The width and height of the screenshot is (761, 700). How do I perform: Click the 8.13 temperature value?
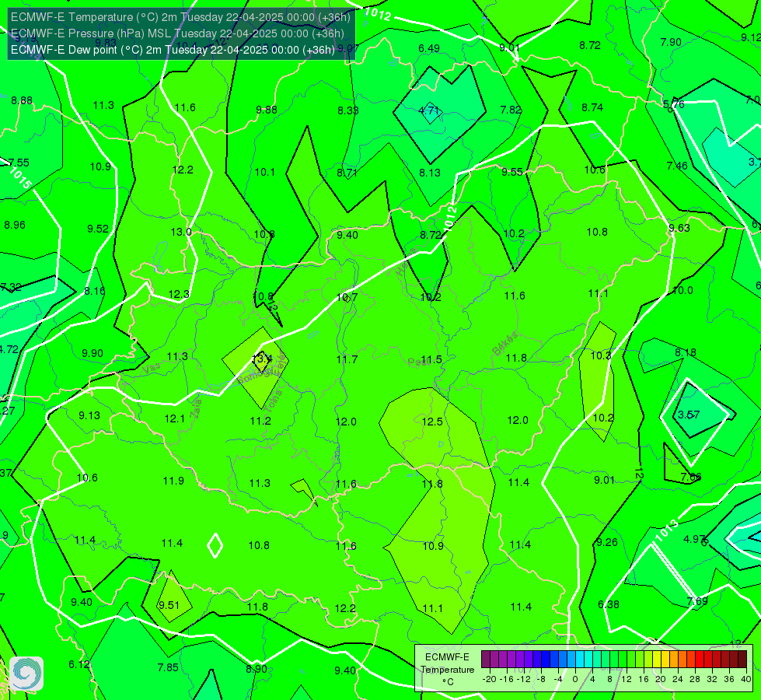coord(430,173)
